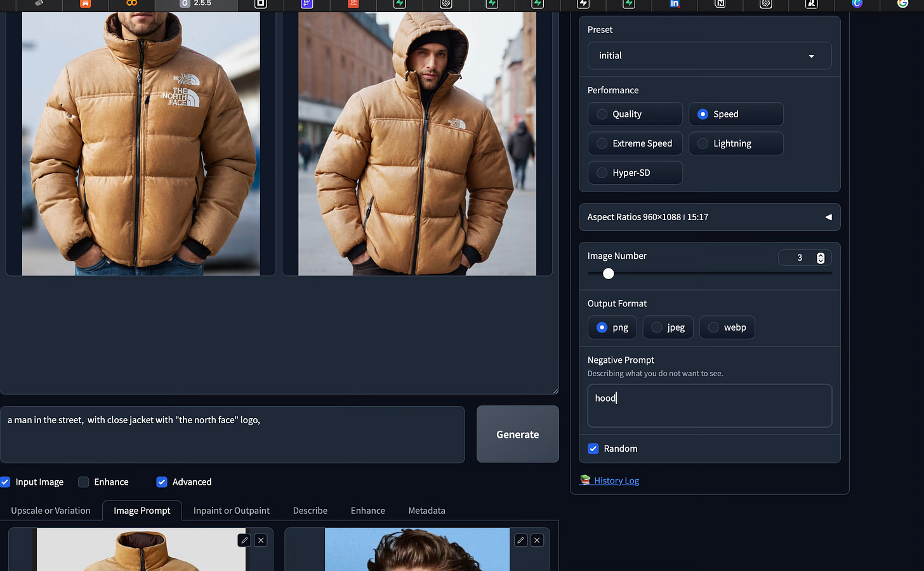Open the Inpaint or Outpaint tab

(x=232, y=511)
